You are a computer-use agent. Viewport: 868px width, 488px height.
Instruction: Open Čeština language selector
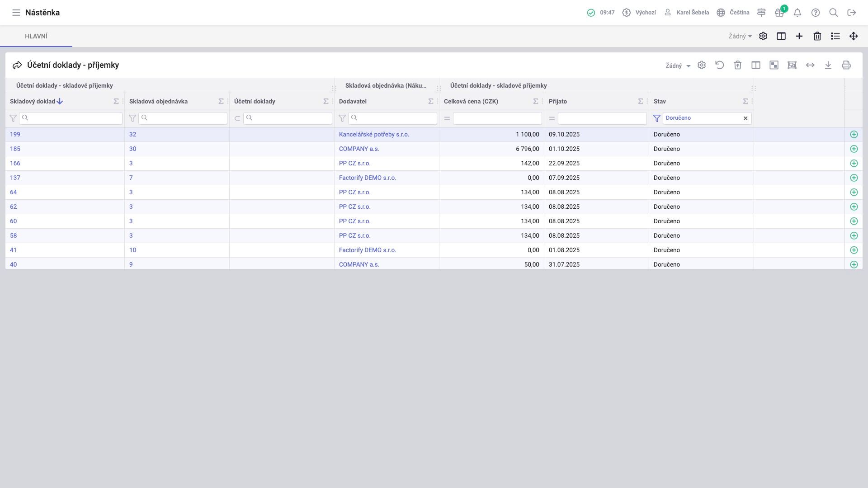pos(733,13)
